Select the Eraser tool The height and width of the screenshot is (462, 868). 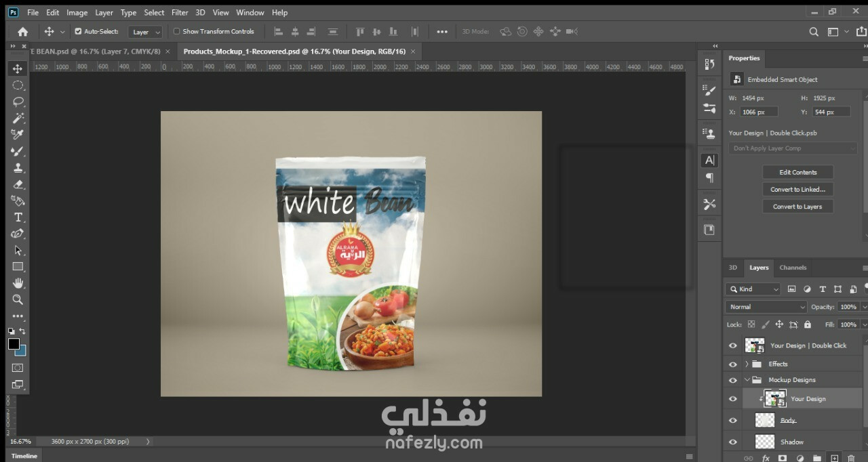coord(18,184)
